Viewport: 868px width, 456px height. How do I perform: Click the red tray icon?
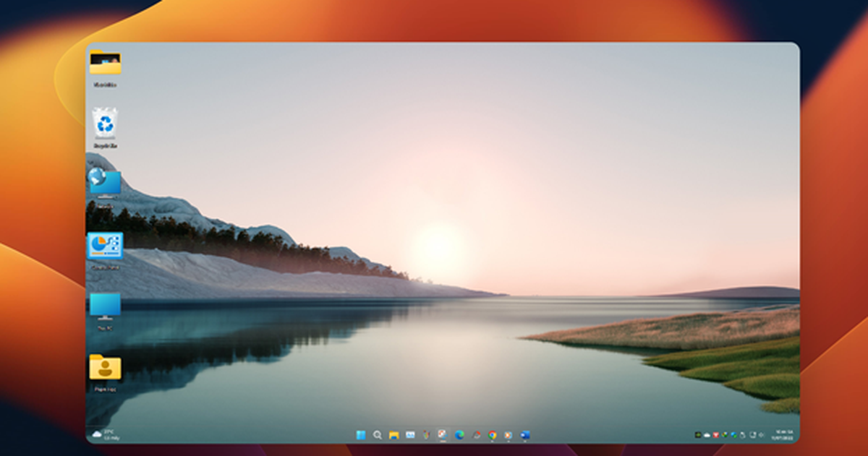pos(716,435)
